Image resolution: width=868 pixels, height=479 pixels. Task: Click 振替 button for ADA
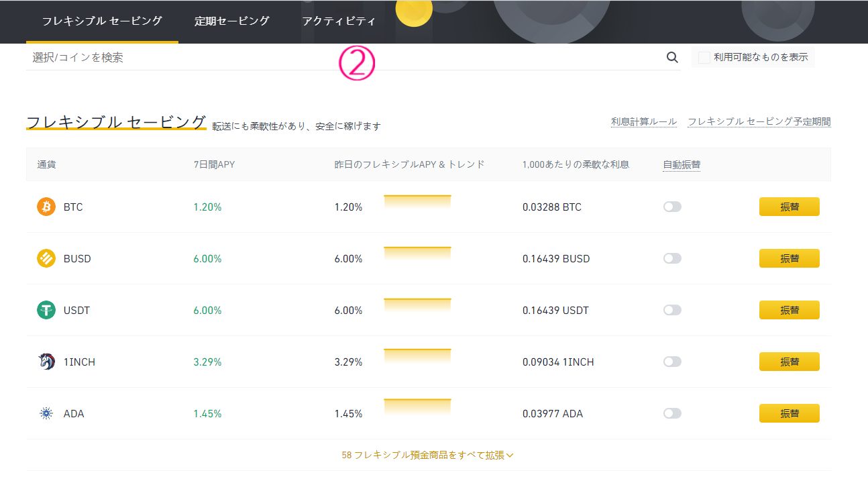(x=790, y=413)
